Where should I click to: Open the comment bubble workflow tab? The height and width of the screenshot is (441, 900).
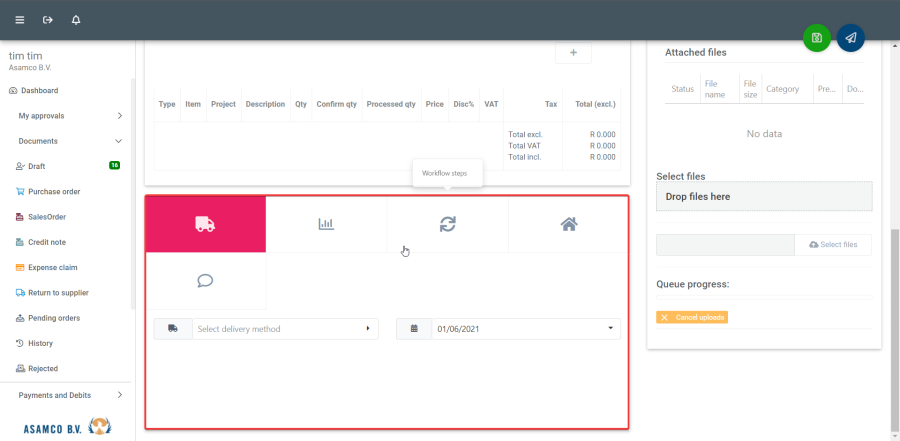(x=205, y=281)
